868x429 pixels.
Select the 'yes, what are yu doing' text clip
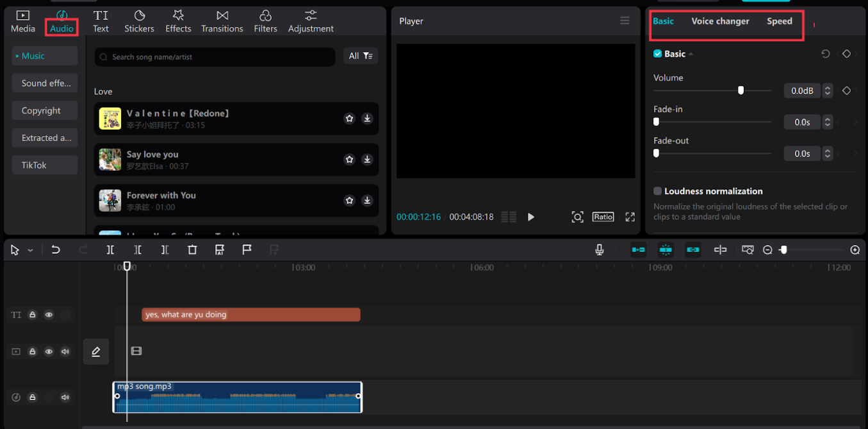(251, 314)
